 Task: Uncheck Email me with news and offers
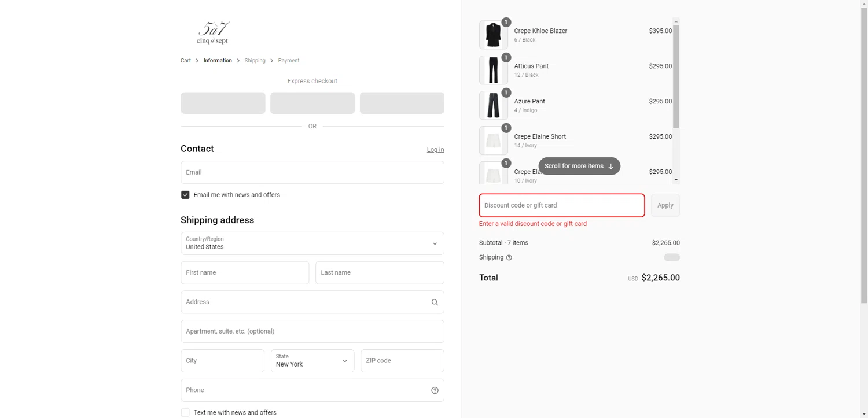(x=185, y=195)
